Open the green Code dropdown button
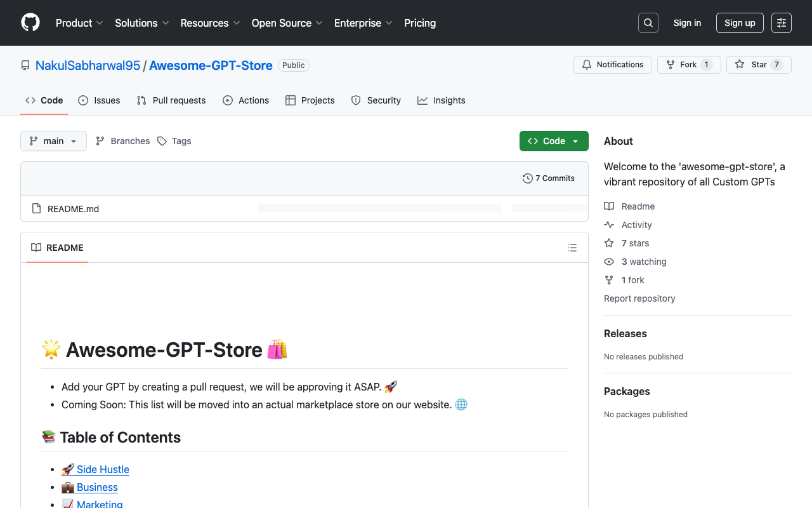Image resolution: width=812 pixels, height=508 pixels. pyautogui.click(x=554, y=141)
